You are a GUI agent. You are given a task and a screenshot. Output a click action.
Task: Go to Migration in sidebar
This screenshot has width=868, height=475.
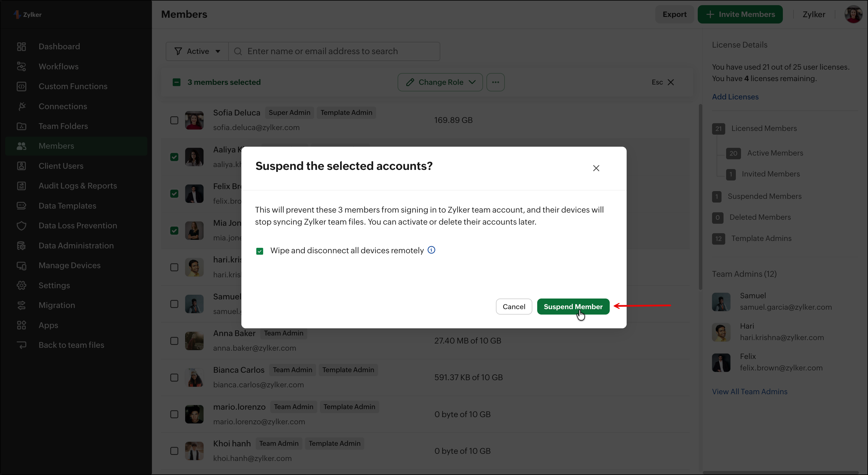(56, 305)
